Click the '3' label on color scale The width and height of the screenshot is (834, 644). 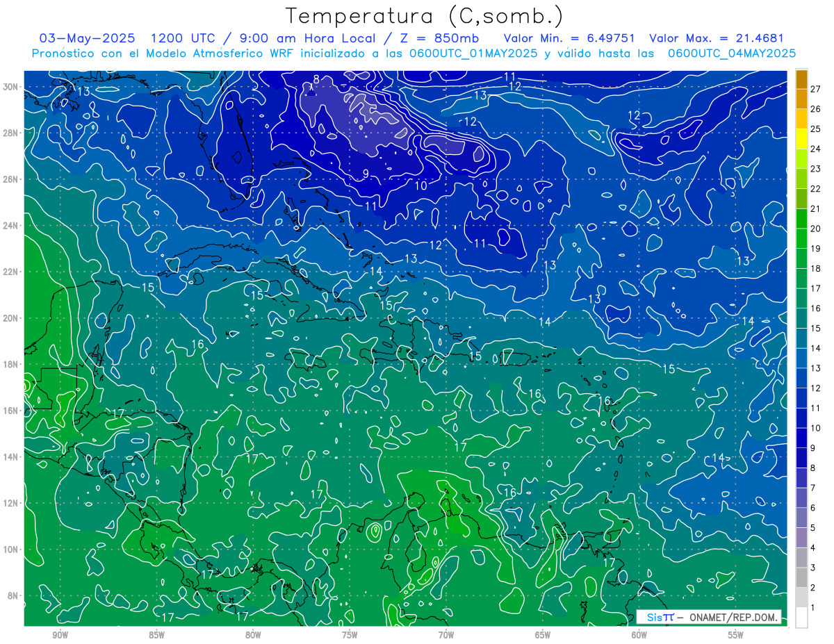click(813, 568)
